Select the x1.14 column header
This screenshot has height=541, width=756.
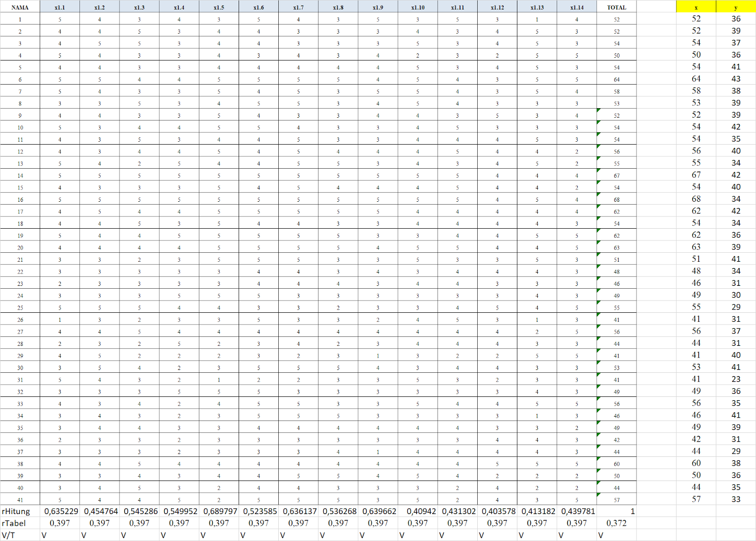point(576,7)
